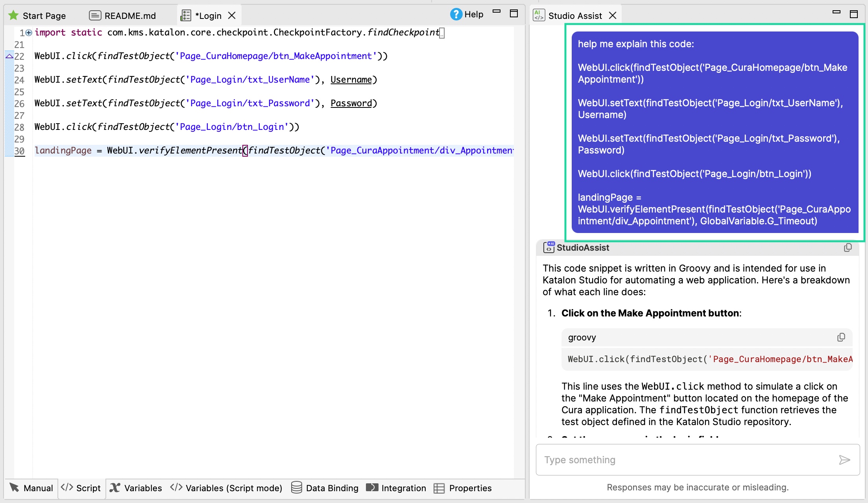Switch to the Manual view tab
Image resolution: width=868 pixels, height=503 pixels.
pos(31,488)
